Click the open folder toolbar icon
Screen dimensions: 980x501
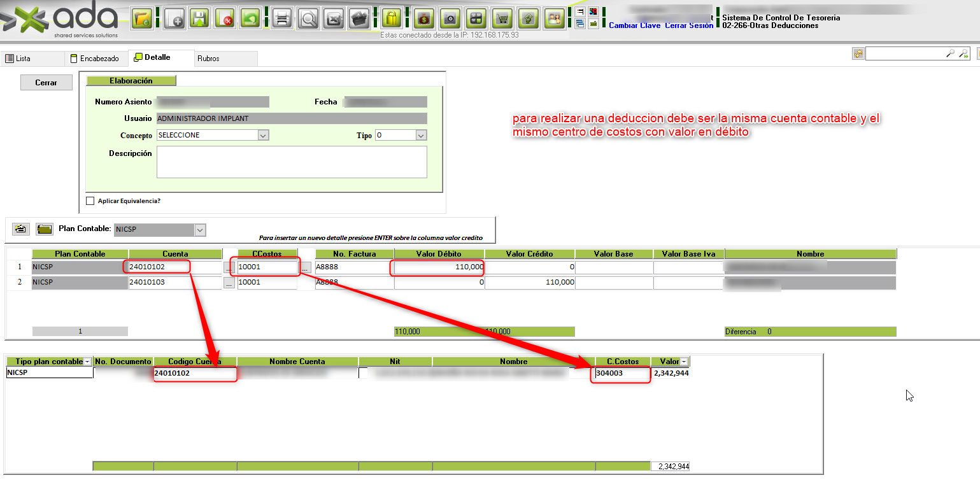click(142, 18)
